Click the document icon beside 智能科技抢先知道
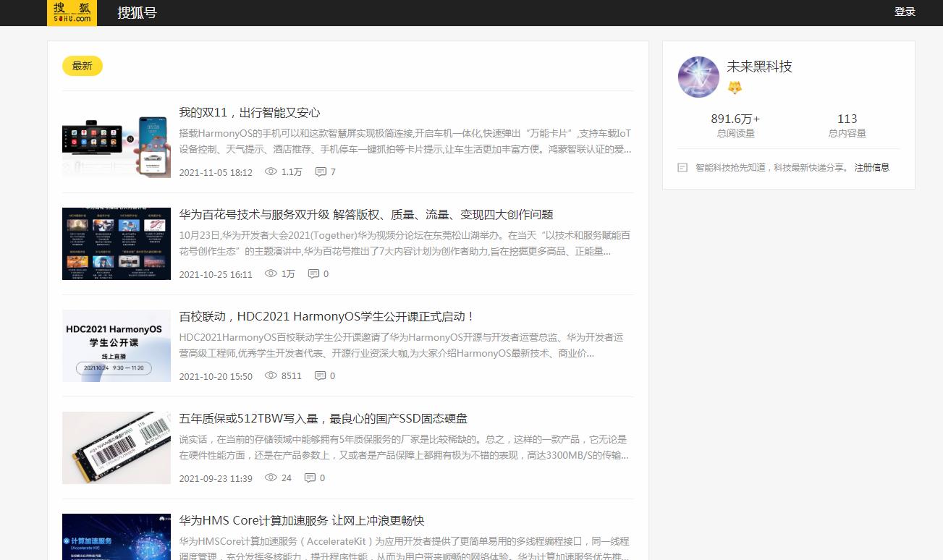Screen dimensions: 943x560 click(x=682, y=168)
